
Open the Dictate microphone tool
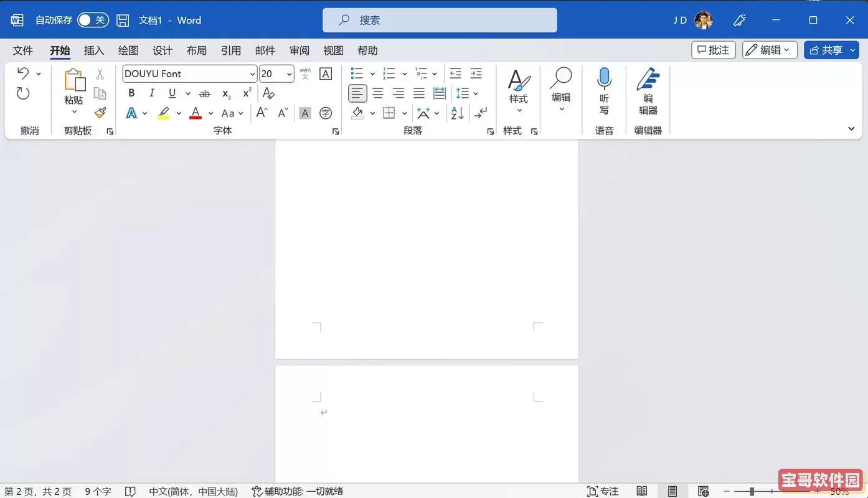604,92
